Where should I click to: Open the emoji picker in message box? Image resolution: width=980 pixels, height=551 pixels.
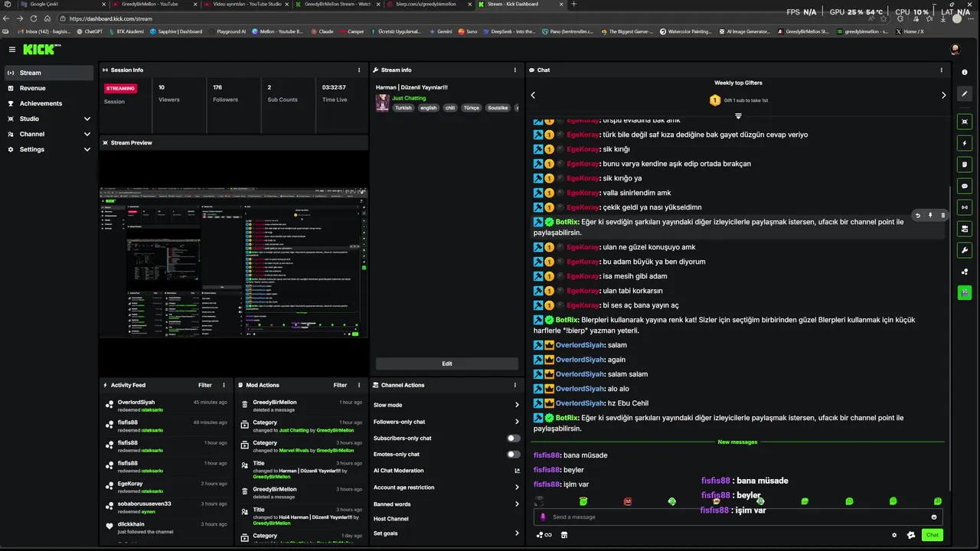click(933, 517)
